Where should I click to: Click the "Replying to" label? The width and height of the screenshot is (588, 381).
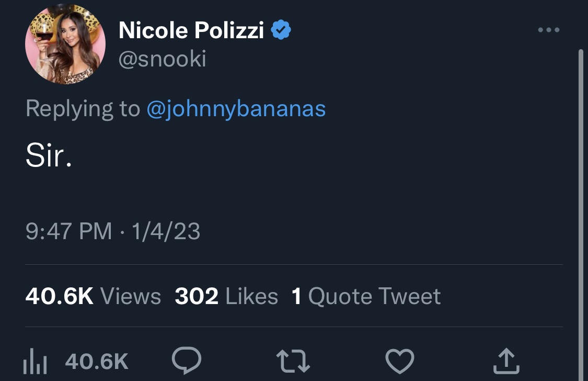click(x=83, y=109)
